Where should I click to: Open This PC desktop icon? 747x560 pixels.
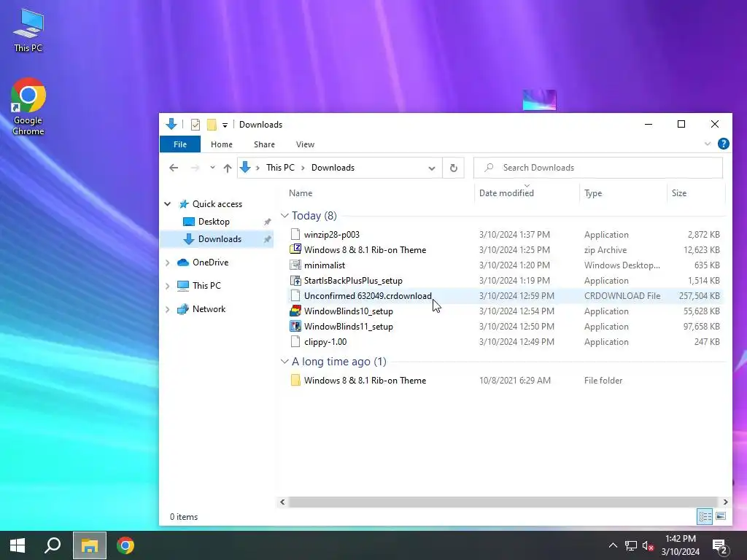click(28, 30)
